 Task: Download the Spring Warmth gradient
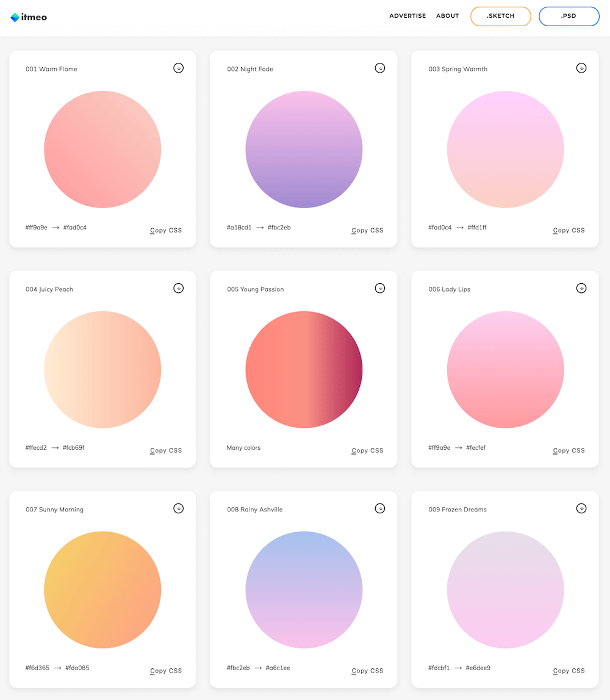(x=581, y=68)
